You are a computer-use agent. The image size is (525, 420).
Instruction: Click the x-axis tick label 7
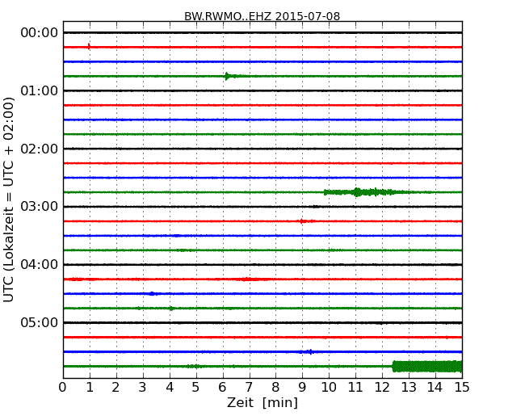coord(249,388)
